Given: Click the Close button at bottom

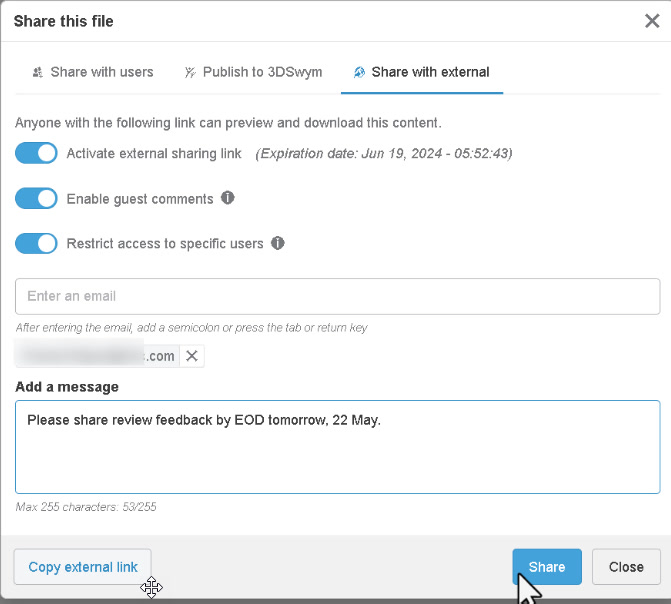Looking at the screenshot, I should [x=626, y=567].
